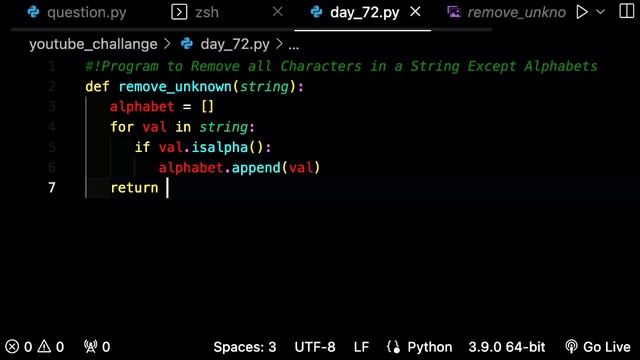Select the Python language mode
640x360 pixels.
tap(429, 347)
